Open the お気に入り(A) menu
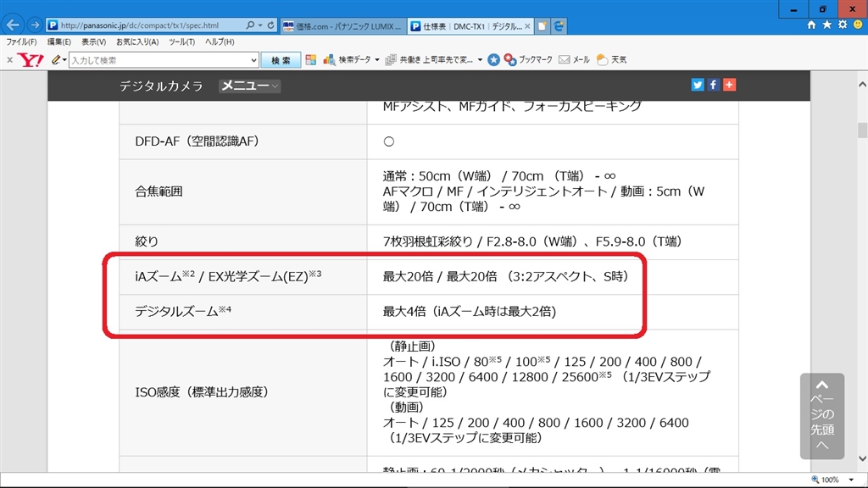The width and height of the screenshot is (868, 488). [x=137, y=42]
